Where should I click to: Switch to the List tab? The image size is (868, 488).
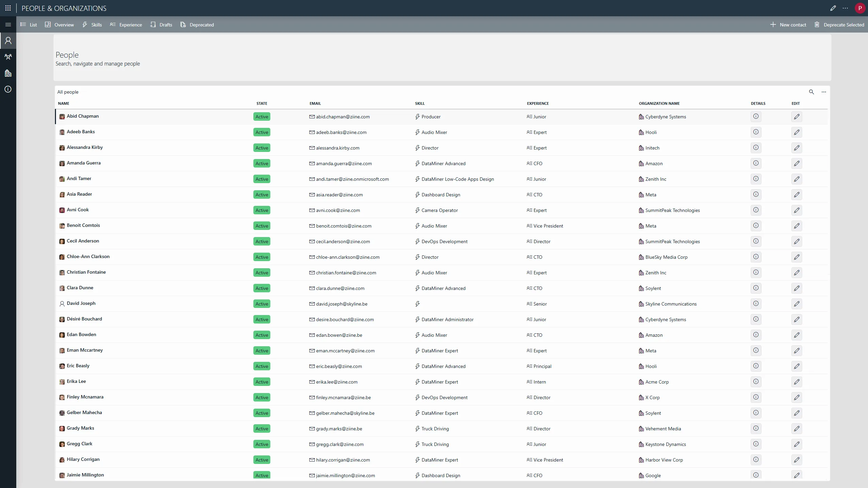pyautogui.click(x=29, y=25)
